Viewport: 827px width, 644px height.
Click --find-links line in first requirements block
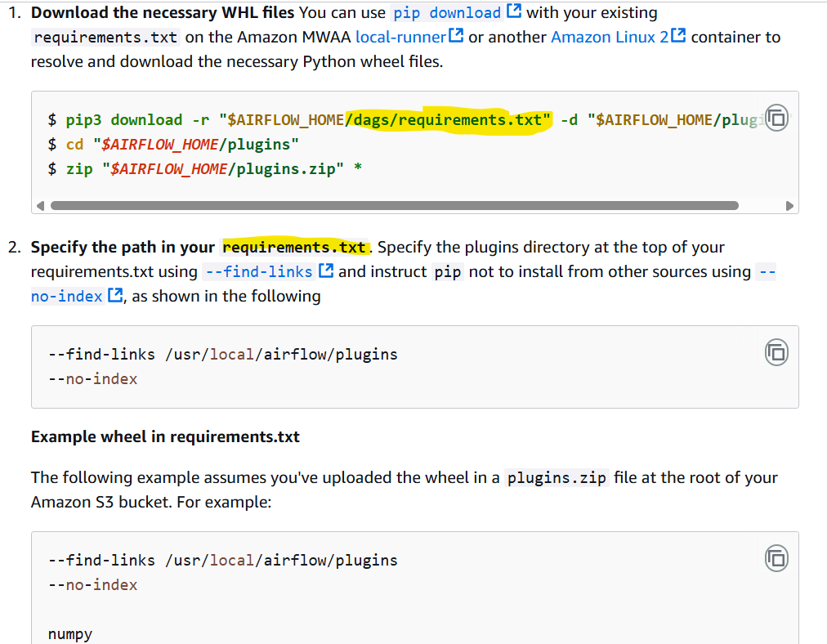[222, 355]
